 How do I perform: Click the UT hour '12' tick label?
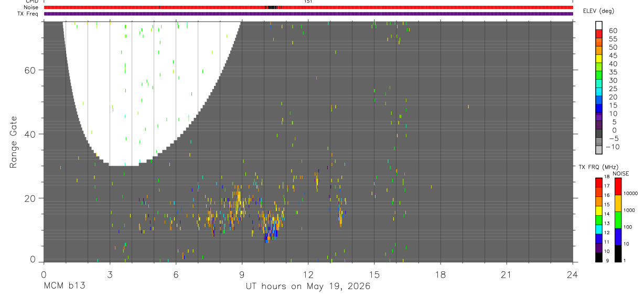(x=308, y=274)
